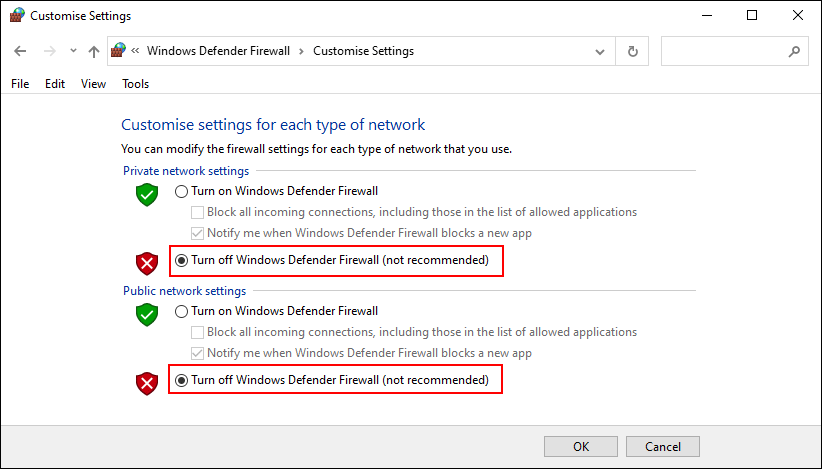The width and height of the screenshot is (822, 469).
Task: Click the Forward navigation arrow
Action: point(48,51)
